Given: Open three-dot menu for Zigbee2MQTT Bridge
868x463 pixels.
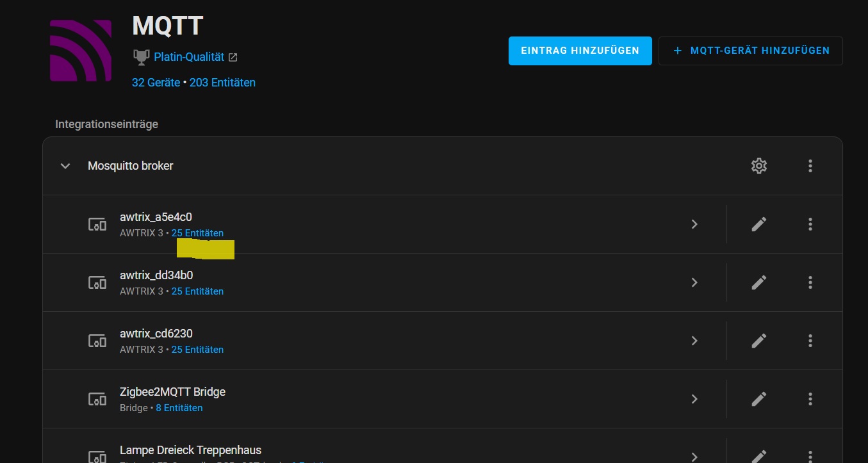Looking at the screenshot, I should click(810, 399).
